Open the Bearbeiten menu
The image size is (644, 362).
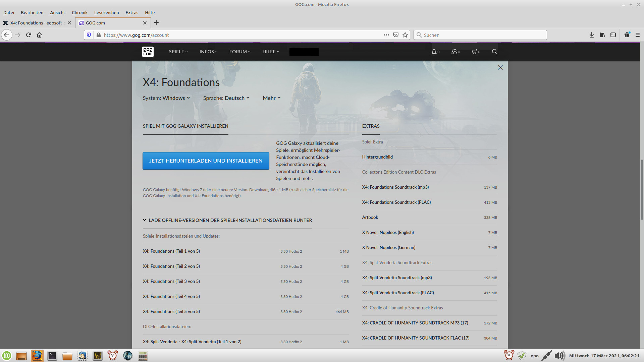tap(32, 12)
